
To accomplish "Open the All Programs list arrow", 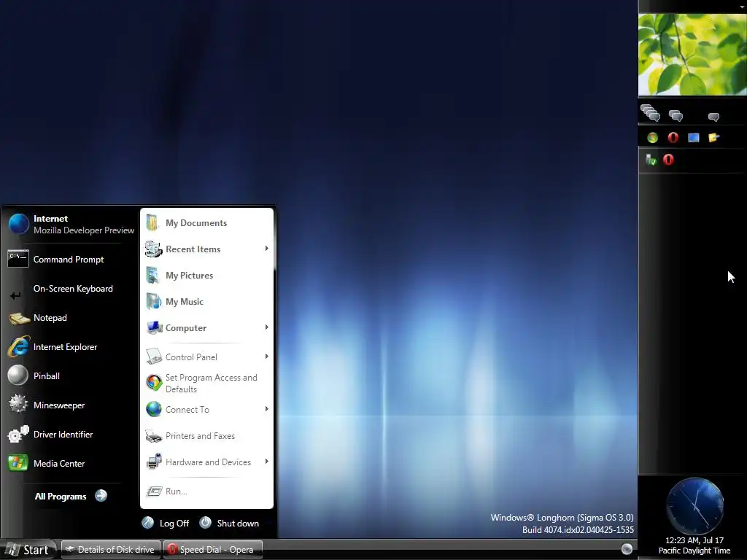I will coord(101,496).
